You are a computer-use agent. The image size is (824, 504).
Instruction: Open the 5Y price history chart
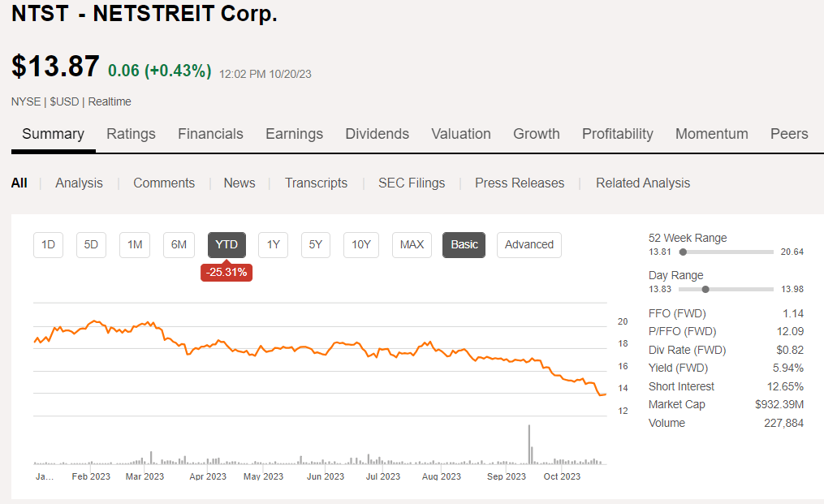coord(315,244)
